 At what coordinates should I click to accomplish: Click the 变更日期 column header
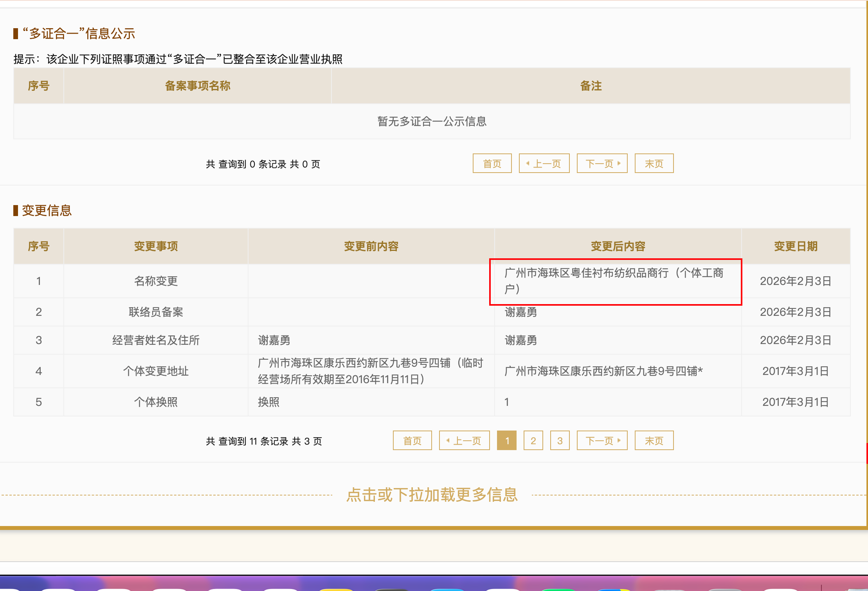click(796, 246)
